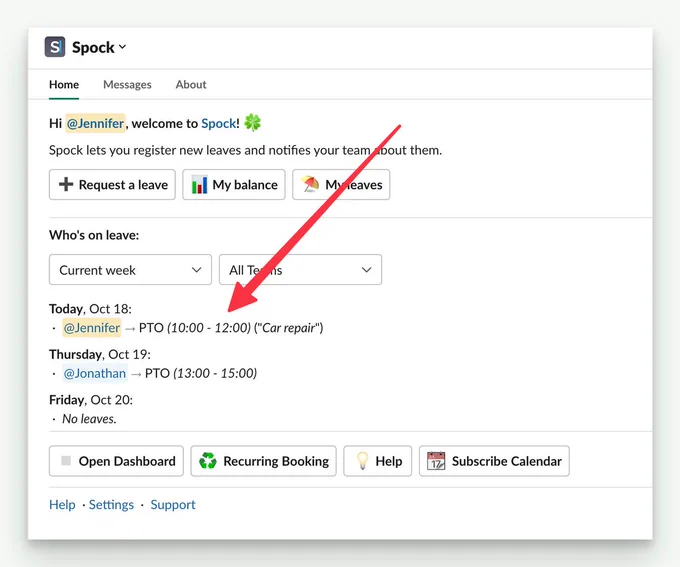Open the Settings link in the footer
The width and height of the screenshot is (680, 567).
pyautogui.click(x=111, y=505)
